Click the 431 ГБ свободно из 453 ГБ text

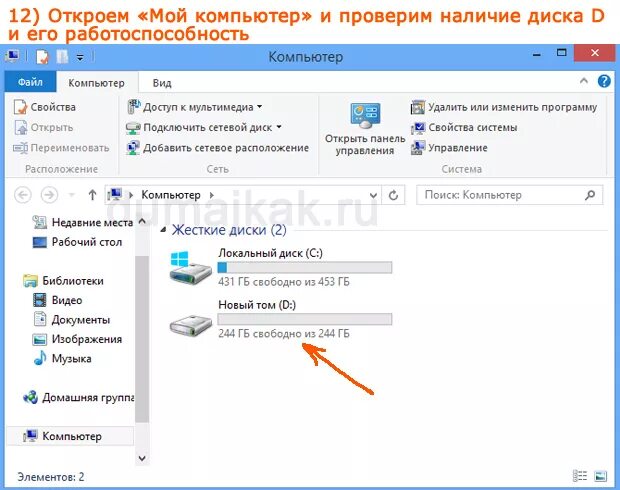point(284,282)
